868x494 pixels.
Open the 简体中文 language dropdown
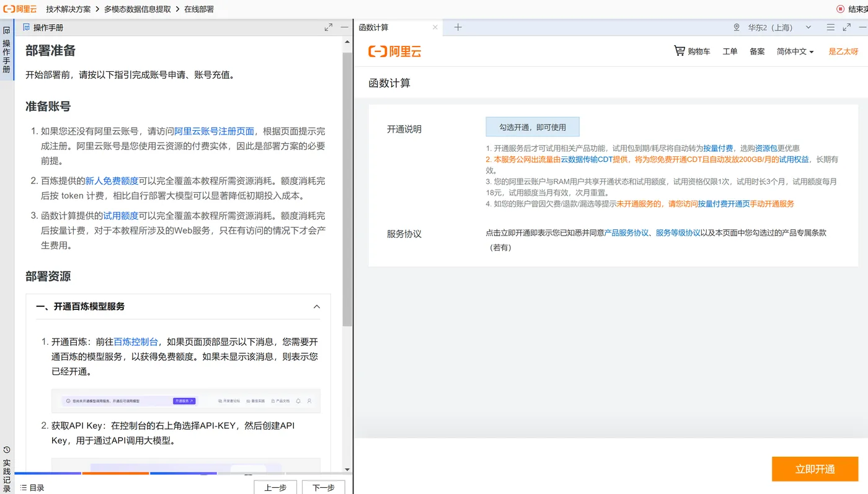point(795,51)
